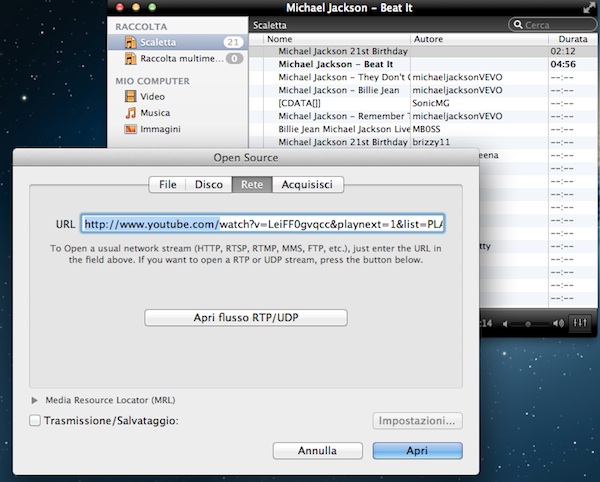Viewport: 600px width, 482px height.
Task: Click the search magnifier icon
Action: point(518,25)
